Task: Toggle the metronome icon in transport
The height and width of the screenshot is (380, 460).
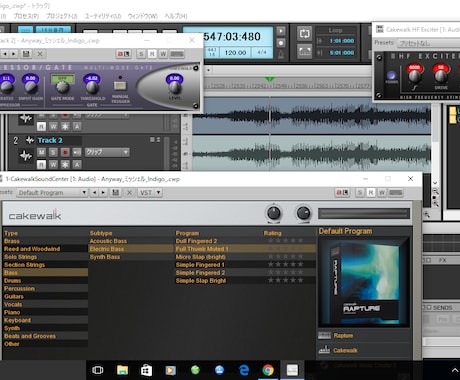Action: coord(281,54)
